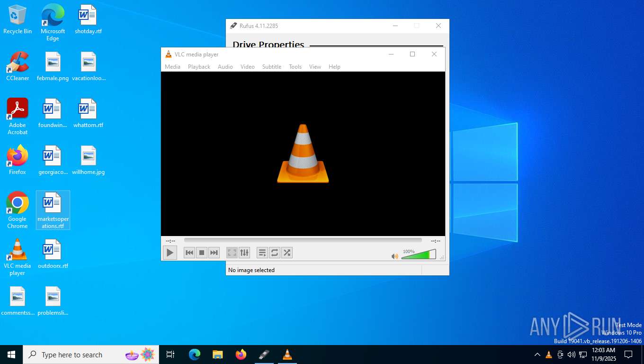This screenshot has width=644, height=364.
Task: Select the Firefox desktop shortcut
Action: [18, 160]
